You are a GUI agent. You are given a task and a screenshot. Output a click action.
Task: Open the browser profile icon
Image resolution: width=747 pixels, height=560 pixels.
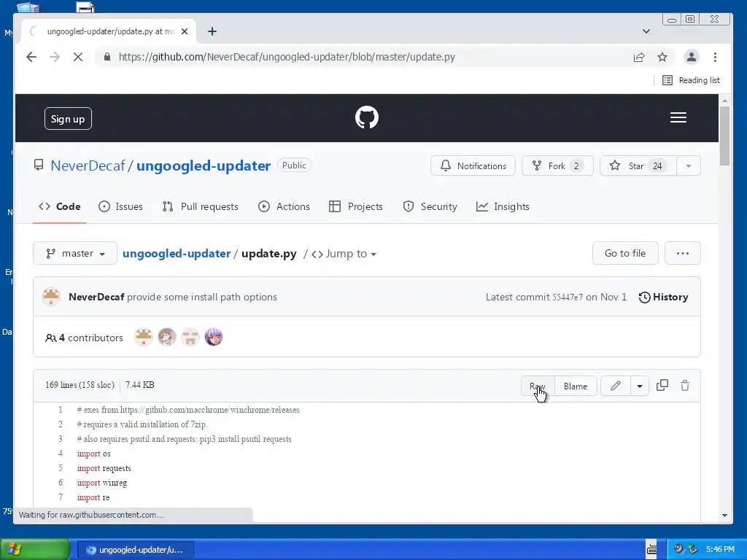(x=692, y=57)
